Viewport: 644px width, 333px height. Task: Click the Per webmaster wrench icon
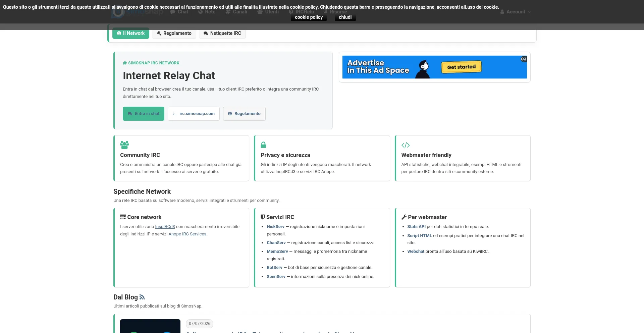pyautogui.click(x=404, y=217)
